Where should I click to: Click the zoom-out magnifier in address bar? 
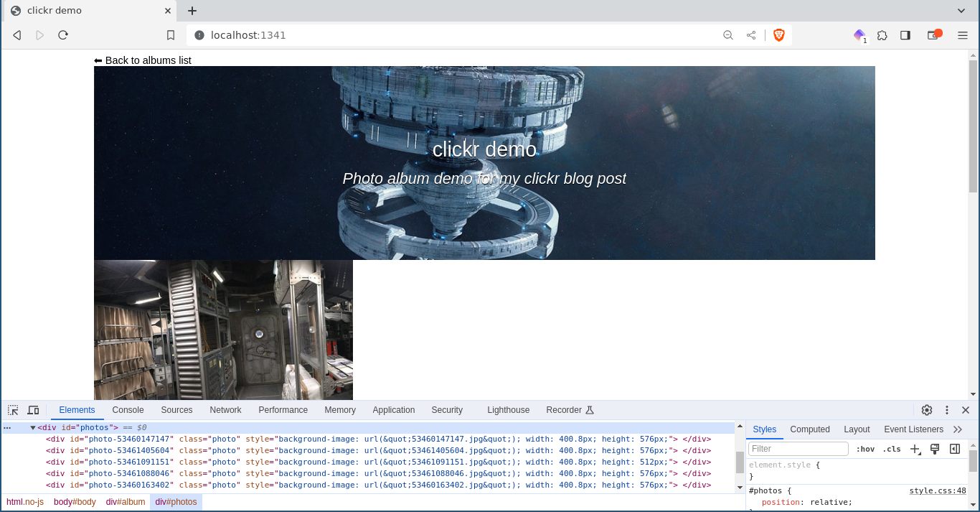point(728,35)
